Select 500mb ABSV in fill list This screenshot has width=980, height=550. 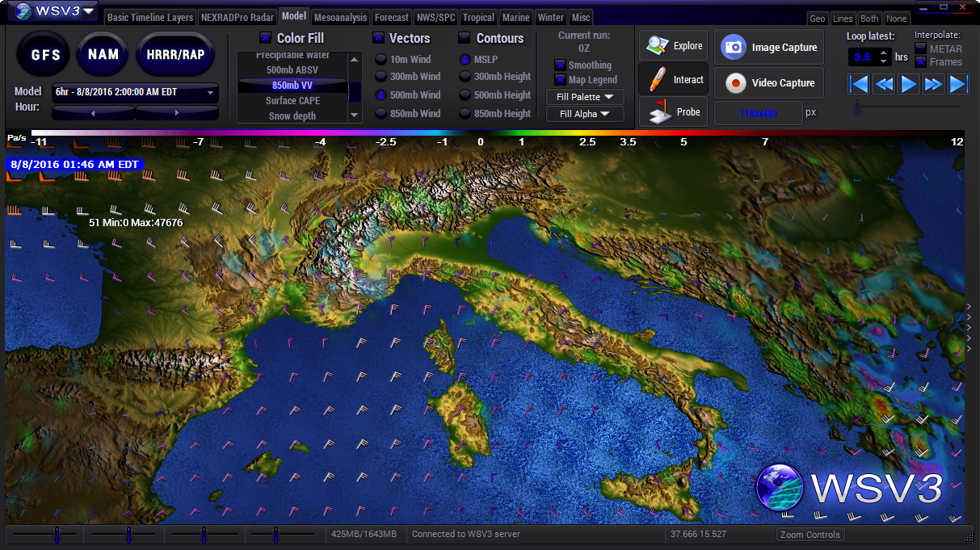(x=292, y=70)
